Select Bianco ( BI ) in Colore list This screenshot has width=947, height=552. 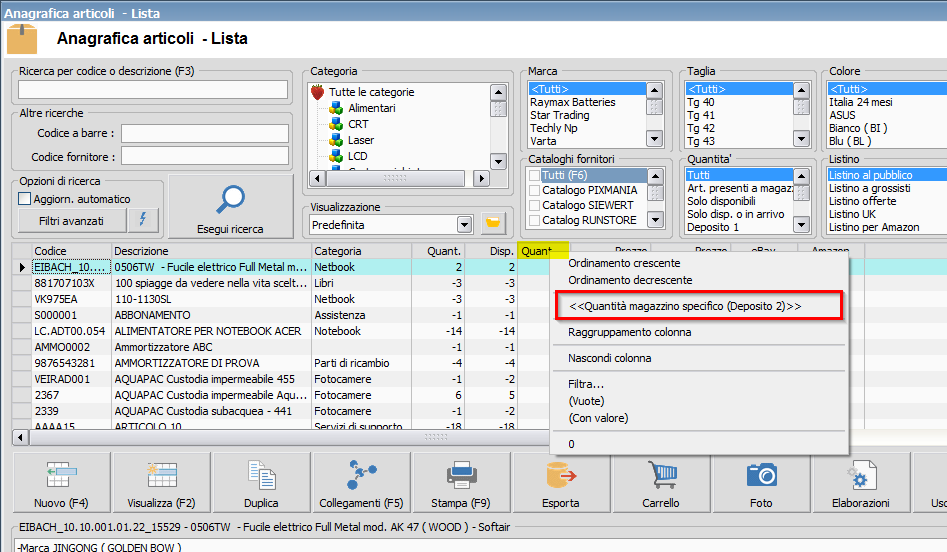(x=887, y=128)
